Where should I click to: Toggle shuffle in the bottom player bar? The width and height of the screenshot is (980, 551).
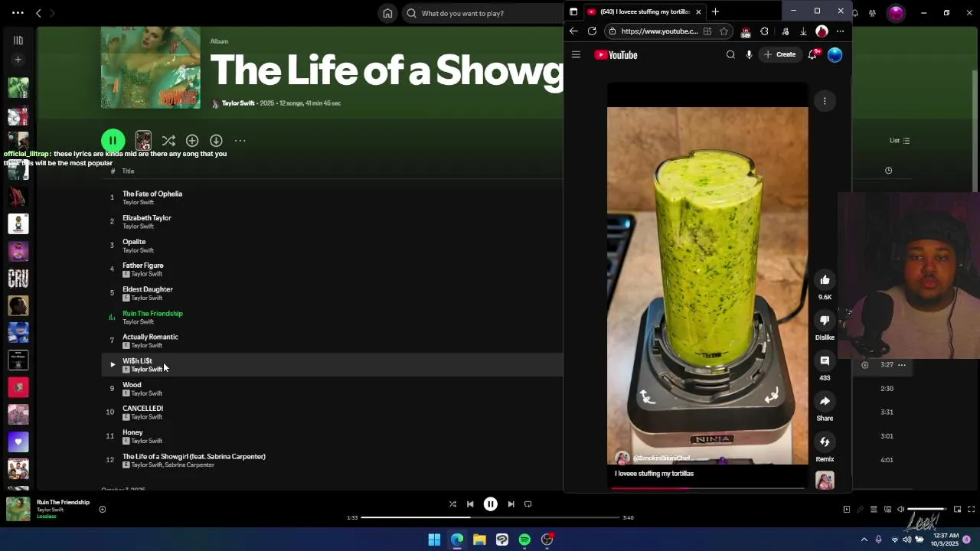pos(452,504)
